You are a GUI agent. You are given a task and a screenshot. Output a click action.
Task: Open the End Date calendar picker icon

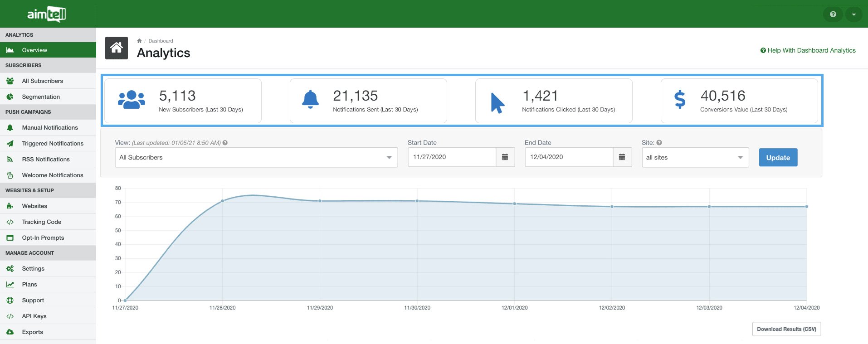coord(622,157)
